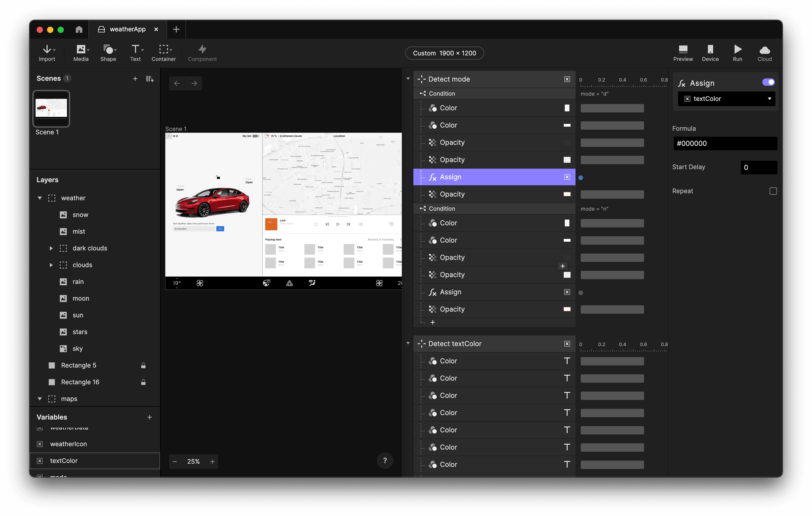Click the home icon

pos(79,29)
